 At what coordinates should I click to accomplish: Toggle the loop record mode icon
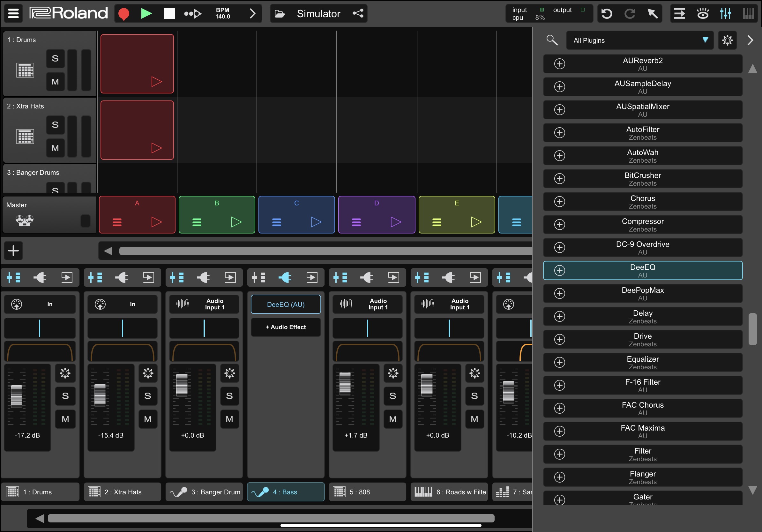pos(192,14)
